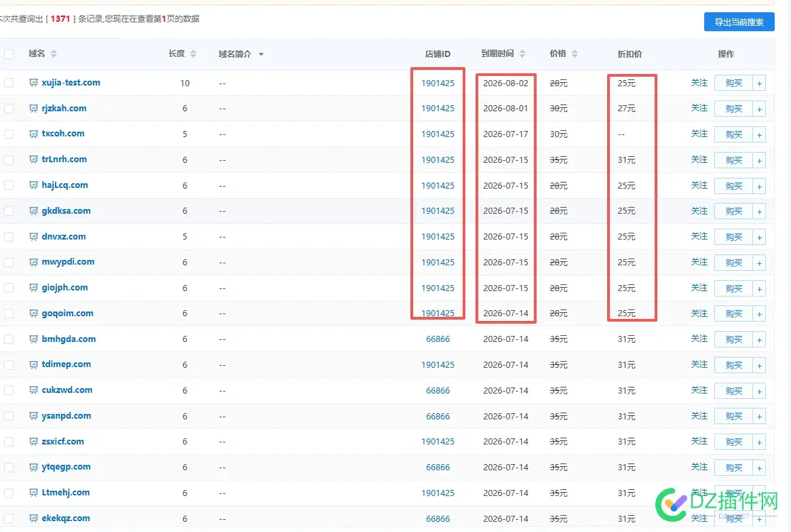791x532 pixels.
Task: Click the monitor icon beside xujia-test.com
Action: [x=33, y=83]
